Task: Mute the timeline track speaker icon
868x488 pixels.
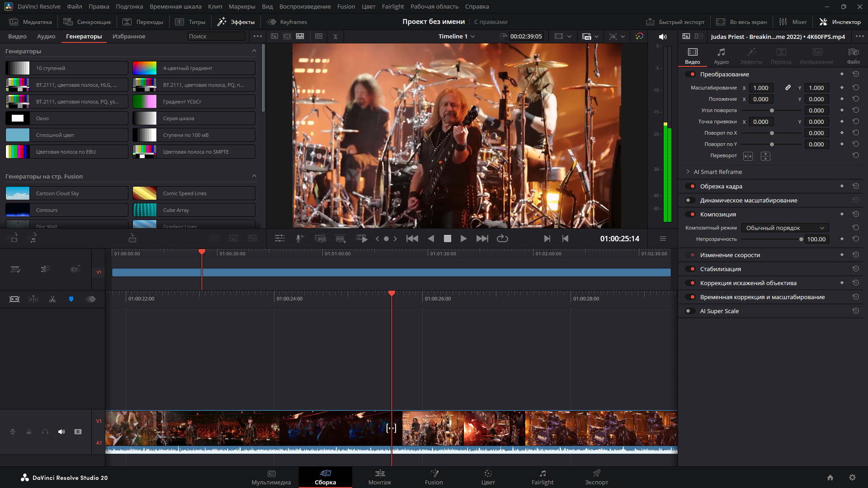Action: click(61, 432)
